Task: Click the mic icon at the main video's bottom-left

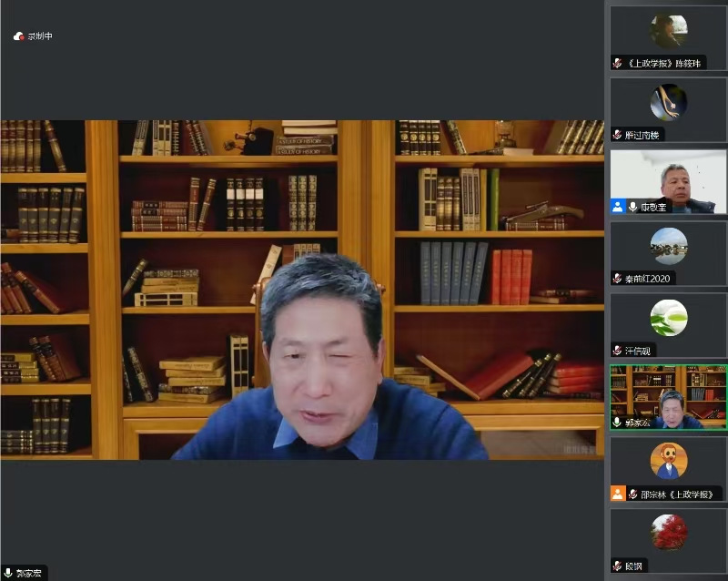Action: [8, 573]
